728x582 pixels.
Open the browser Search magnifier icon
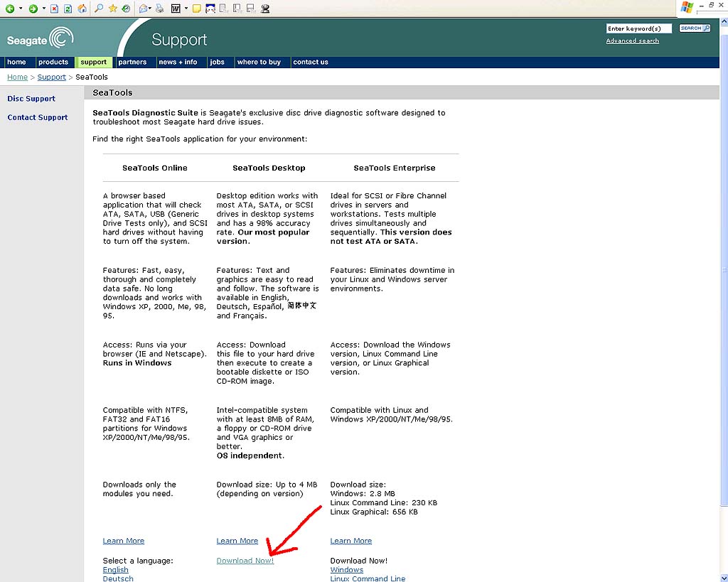[98, 9]
